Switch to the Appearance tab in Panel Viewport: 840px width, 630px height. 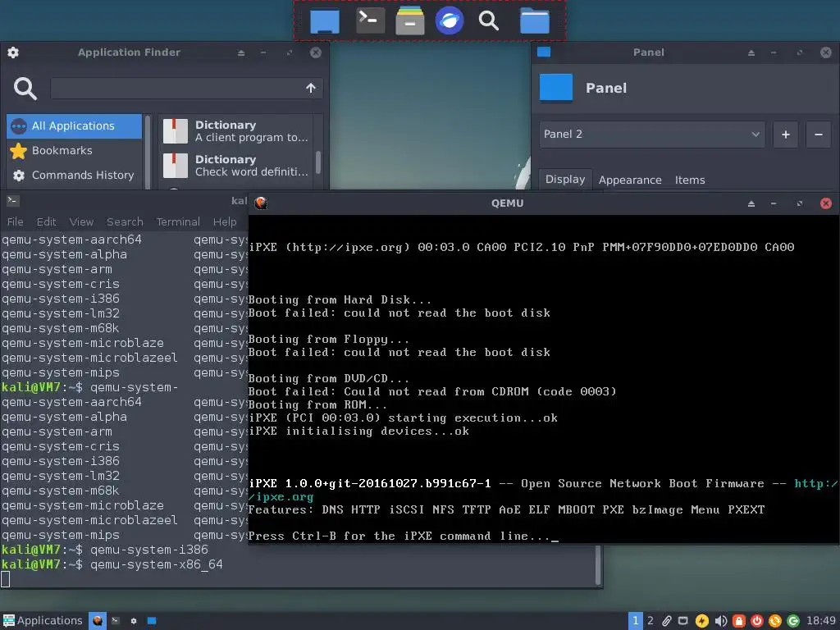click(x=630, y=180)
